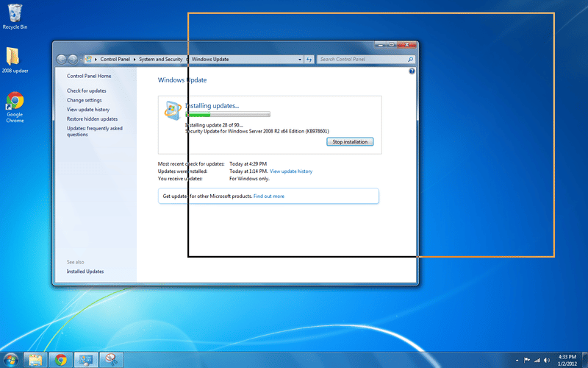Screen dimensions: 588x368
Task: Open Windows Update help icon
Action: (x=412, y=71)
